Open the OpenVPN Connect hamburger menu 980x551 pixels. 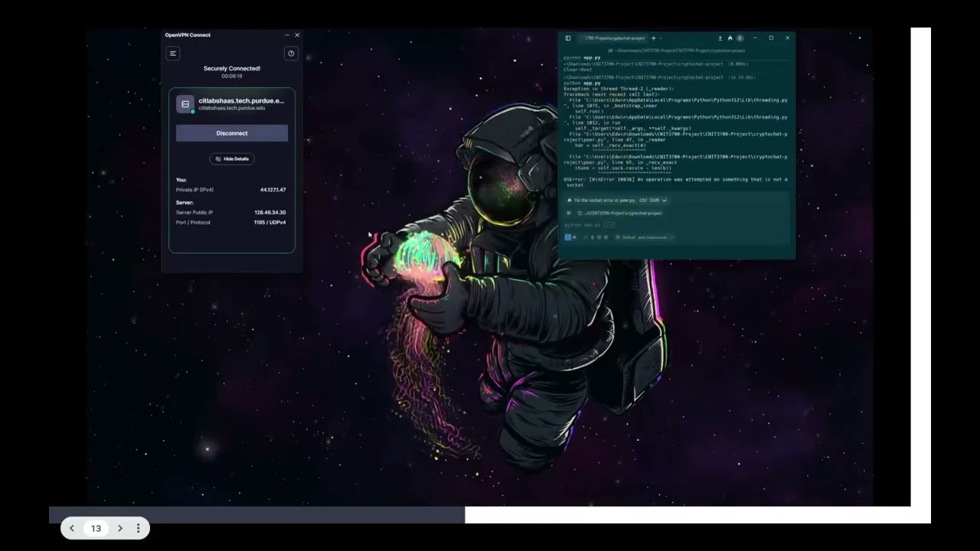[x=173, y=54]
